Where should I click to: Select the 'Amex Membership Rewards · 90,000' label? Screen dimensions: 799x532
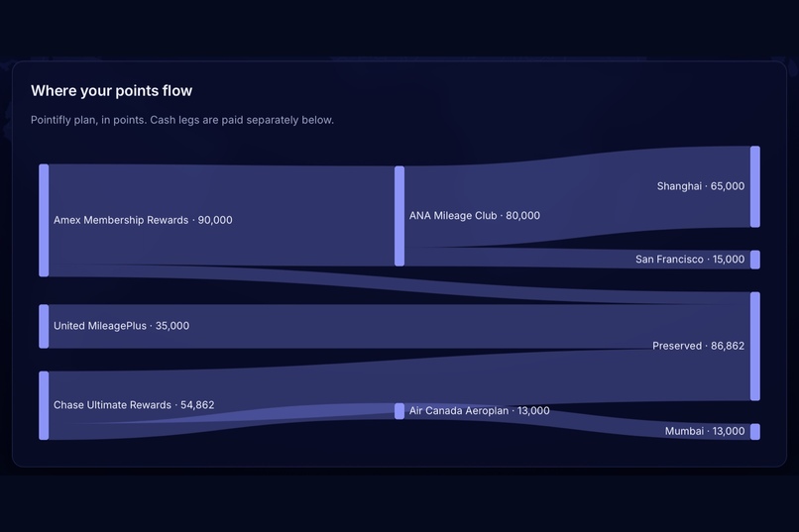143,220
